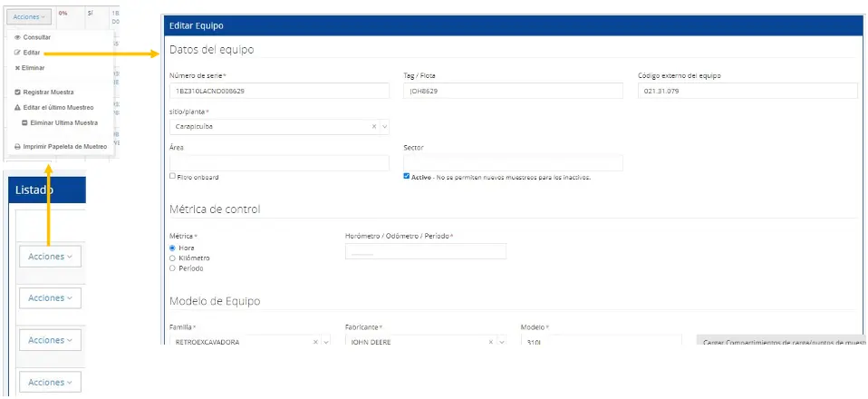This screenshot has height=399, width=868.
Task: Expand the Familia dropdown arrow
Action: (x=326, y=342)
